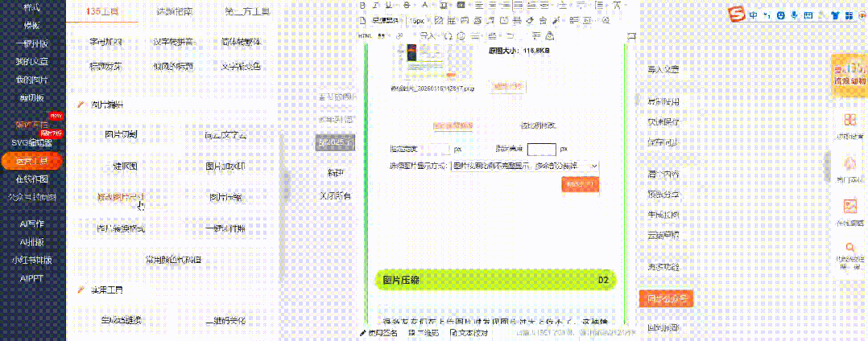Open the 常用颜色代码图 tool
The height and width of the screenshot is (341, 868).
click(x=173, y=259)
